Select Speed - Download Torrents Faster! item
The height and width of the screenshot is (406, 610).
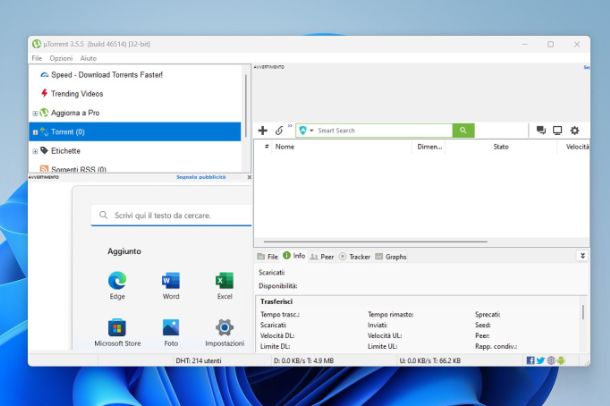(107, 75)
